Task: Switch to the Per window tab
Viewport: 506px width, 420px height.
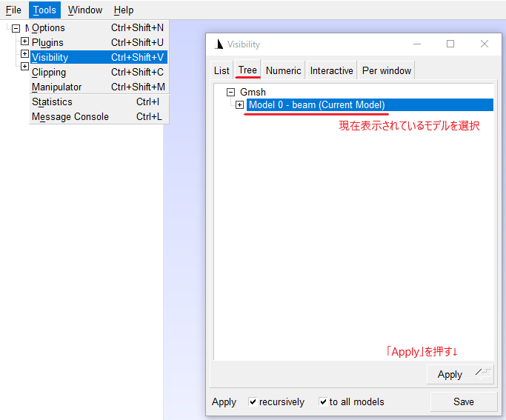Action: [387, 70]
